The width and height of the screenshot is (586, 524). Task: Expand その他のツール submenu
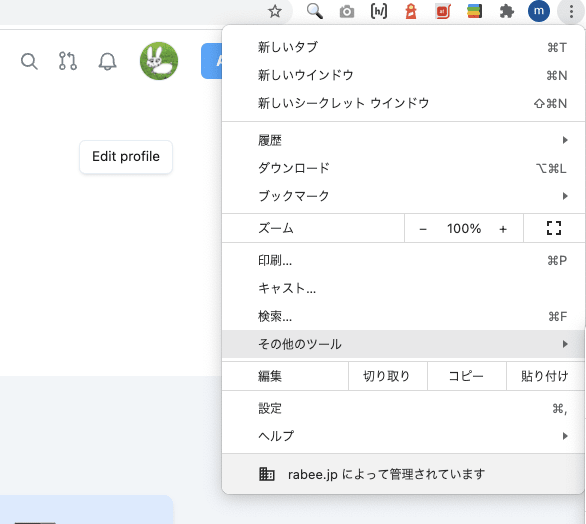click(x=403, y=344)
